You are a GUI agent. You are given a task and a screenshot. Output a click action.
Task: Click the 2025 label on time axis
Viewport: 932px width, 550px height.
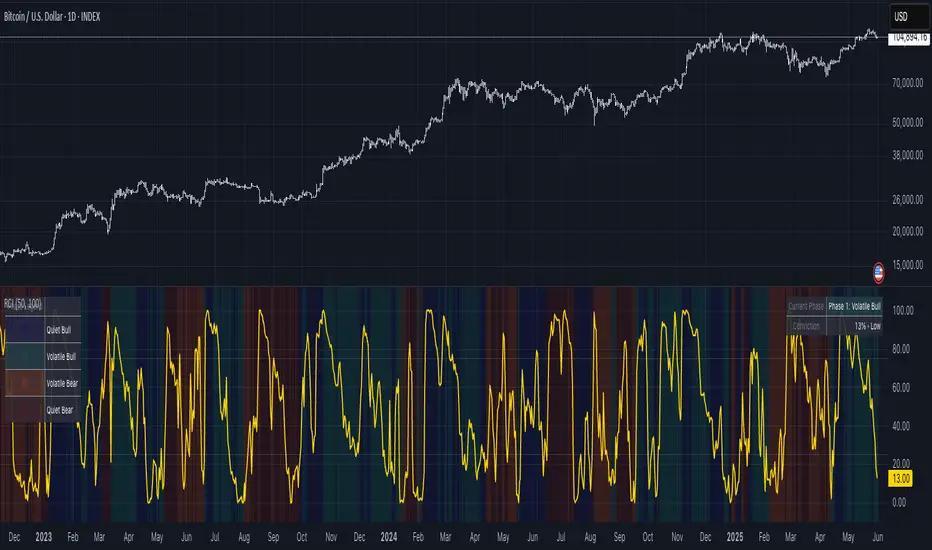pyautogui.click(x=735, y=537)
